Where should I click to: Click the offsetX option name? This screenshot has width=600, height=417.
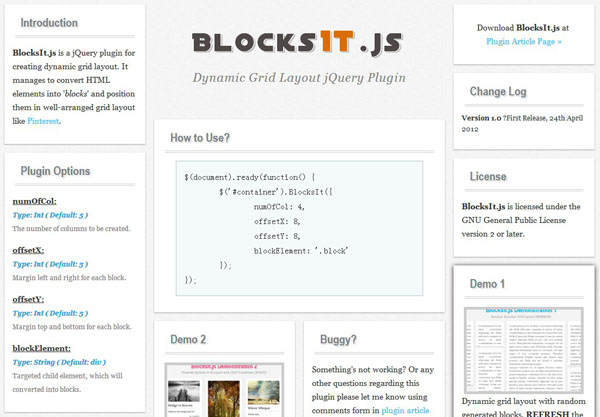pos(28,250)
